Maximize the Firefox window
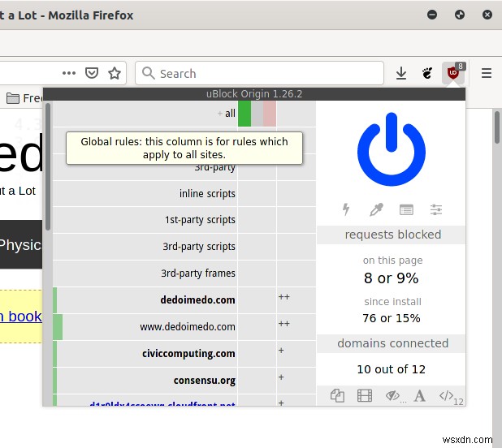 (x=460, y=15)
